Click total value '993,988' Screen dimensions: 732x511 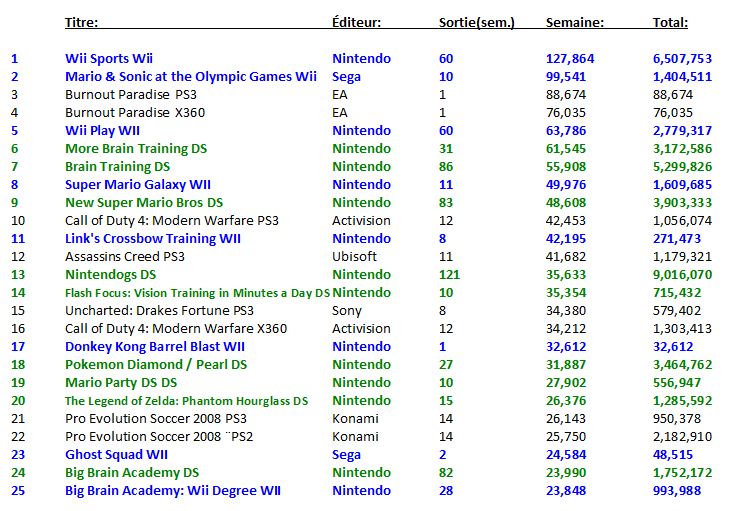[677, 491]
